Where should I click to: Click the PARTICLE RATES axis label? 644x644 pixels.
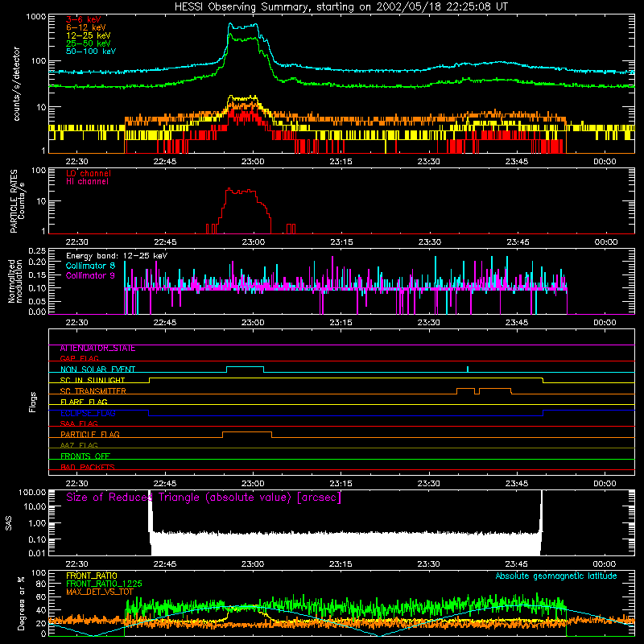14,201
